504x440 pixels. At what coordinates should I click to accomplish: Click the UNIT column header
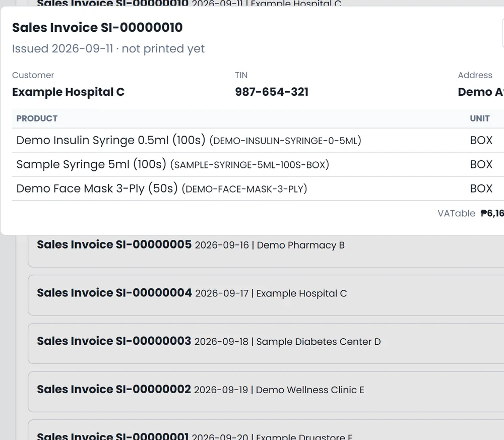coord(480,118)
